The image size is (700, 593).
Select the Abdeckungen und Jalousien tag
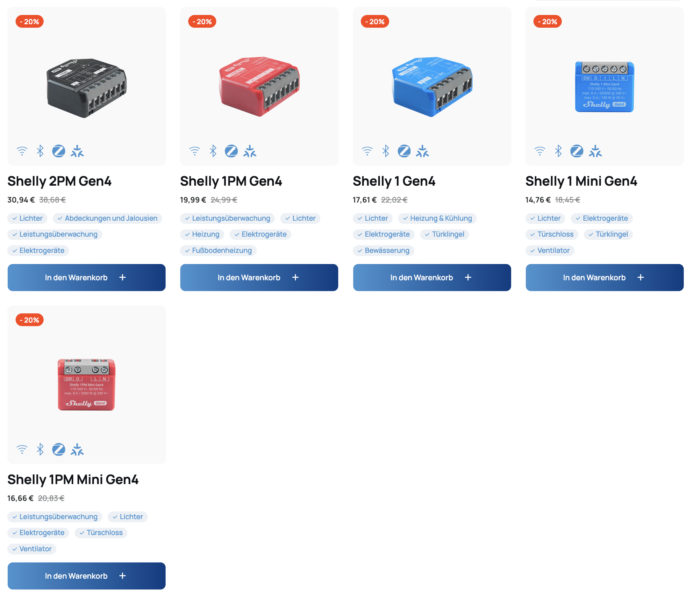[x=107, y=218]
